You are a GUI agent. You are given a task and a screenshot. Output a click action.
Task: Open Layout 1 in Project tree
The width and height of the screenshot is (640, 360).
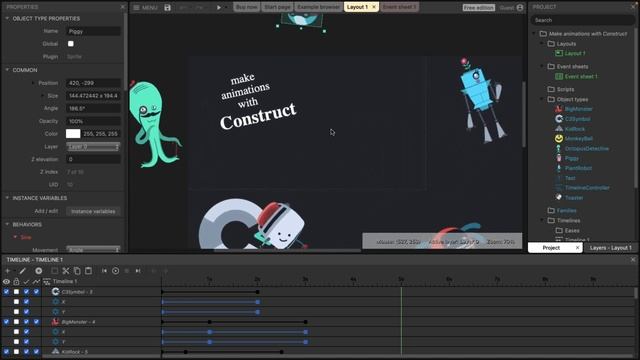575,53
